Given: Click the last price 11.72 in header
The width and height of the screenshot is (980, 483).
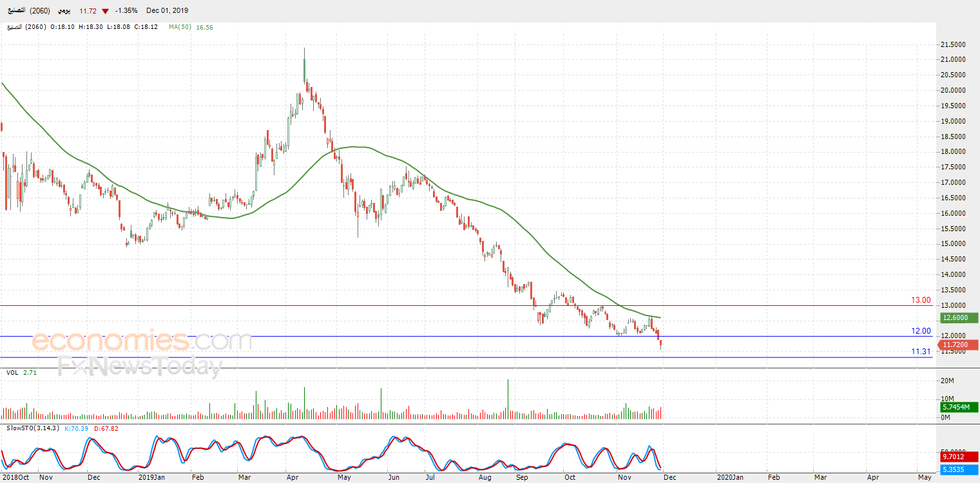Looking at the screenshot, I should 88,11.
